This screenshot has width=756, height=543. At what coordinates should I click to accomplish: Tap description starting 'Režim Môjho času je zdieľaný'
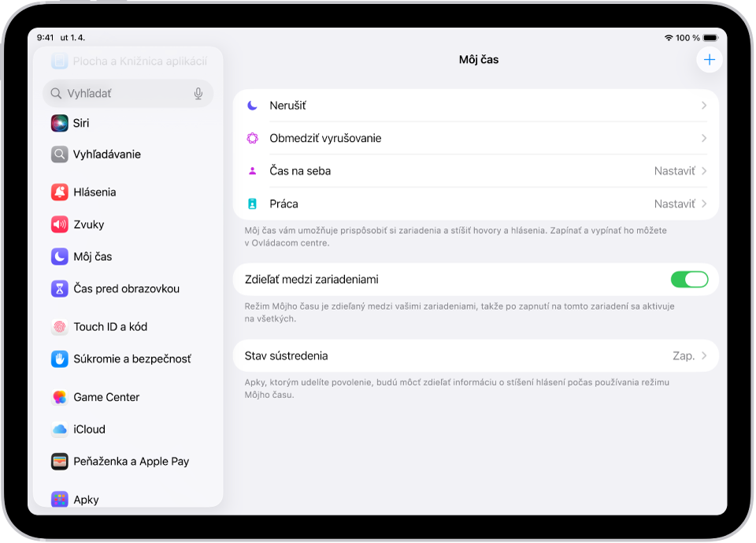tap(459, 312)
